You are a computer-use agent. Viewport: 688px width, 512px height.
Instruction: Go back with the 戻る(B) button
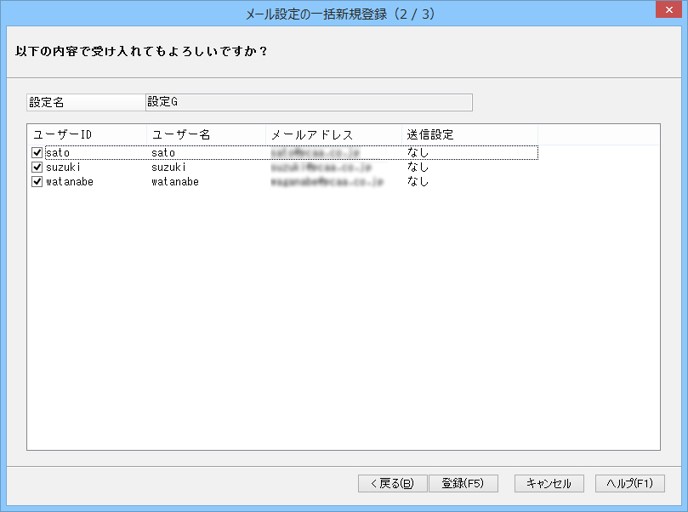pos(392,483)
